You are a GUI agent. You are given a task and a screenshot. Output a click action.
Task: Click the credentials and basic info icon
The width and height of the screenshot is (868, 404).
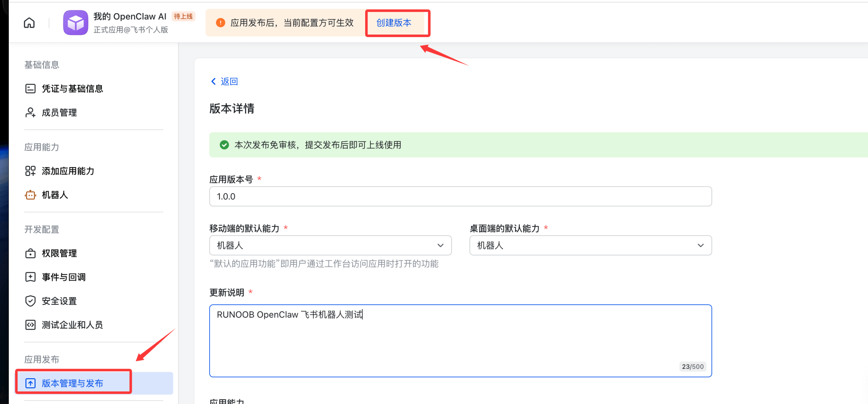(x=30, y=88)
